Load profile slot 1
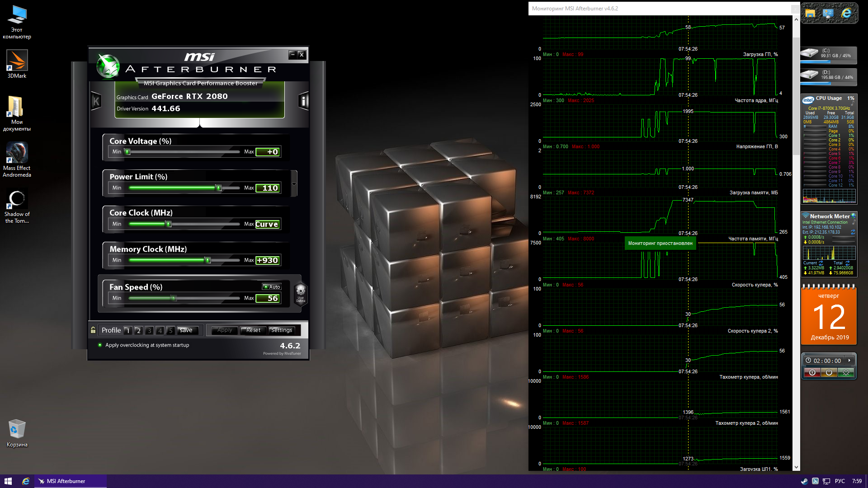This screenshot has height=488, width=868. click(x=128, y=331)
